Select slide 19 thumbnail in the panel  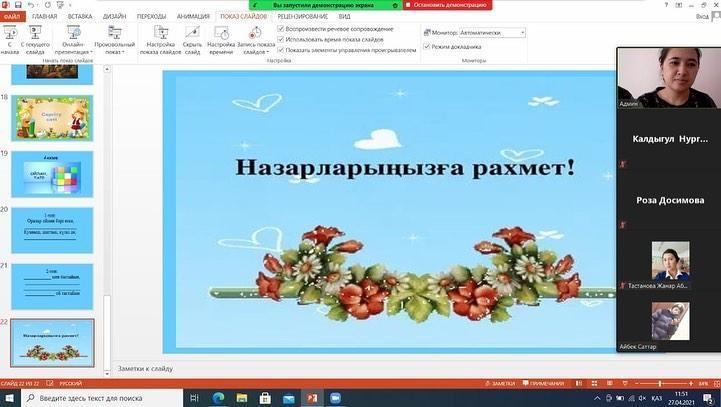pos(52,174)
